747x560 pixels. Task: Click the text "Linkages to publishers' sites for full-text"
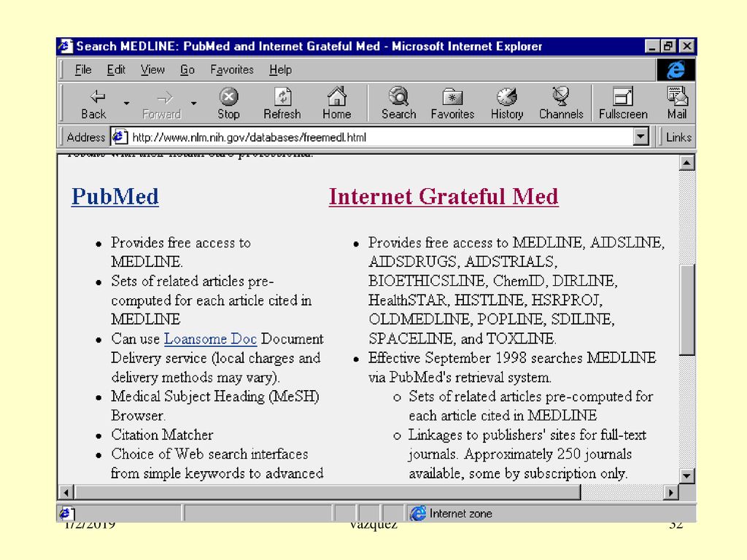pyautogui.click(x=527, y=435)
